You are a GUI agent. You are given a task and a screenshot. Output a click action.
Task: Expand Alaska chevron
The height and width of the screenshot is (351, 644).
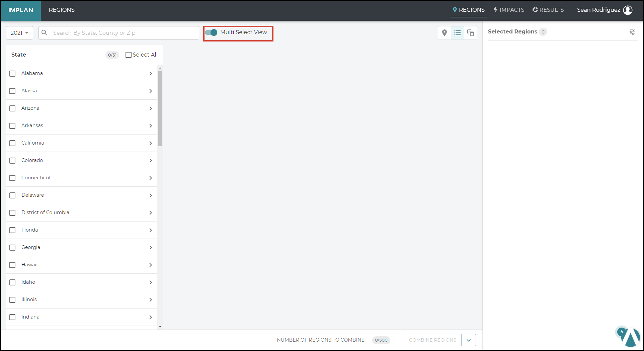151,91
